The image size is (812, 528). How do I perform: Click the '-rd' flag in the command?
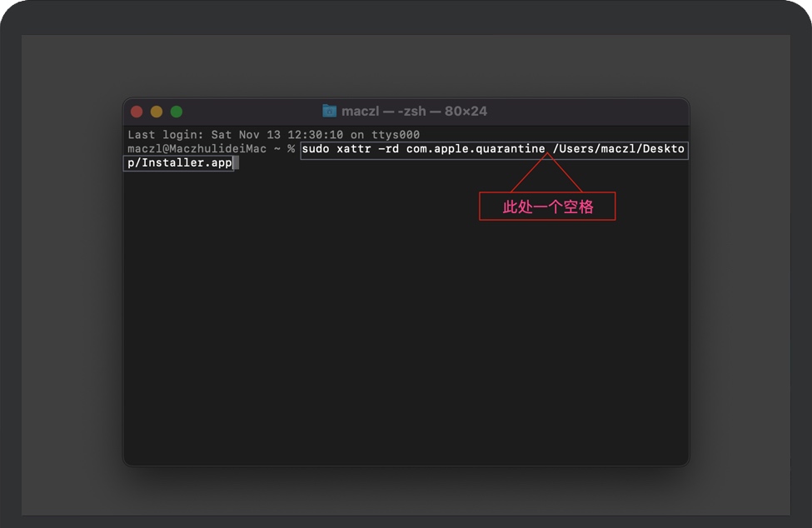[x=388, y=148]
